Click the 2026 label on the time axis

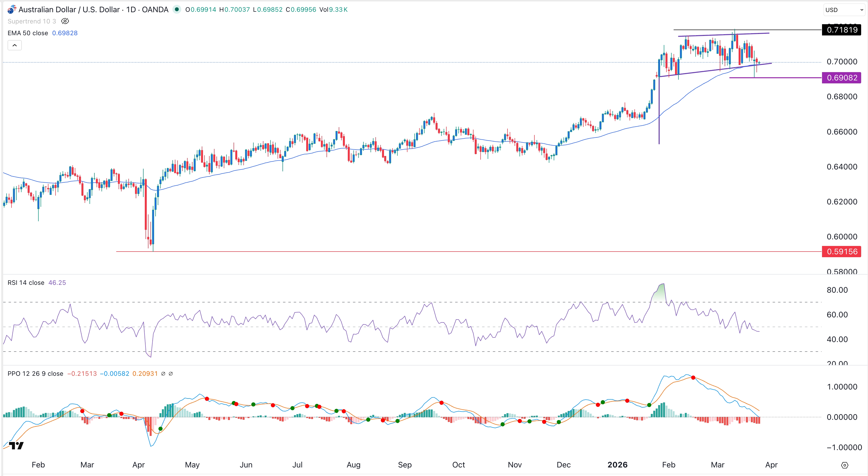(618, 465)
